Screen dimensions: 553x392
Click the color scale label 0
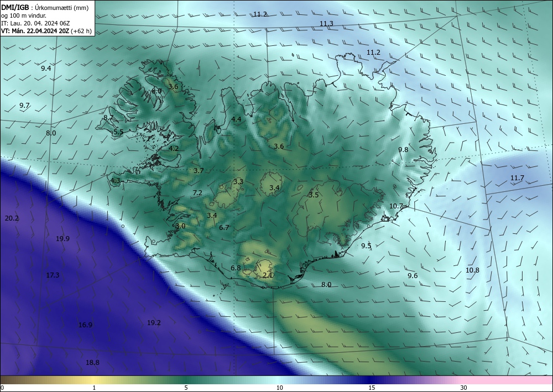pos(2,388)
